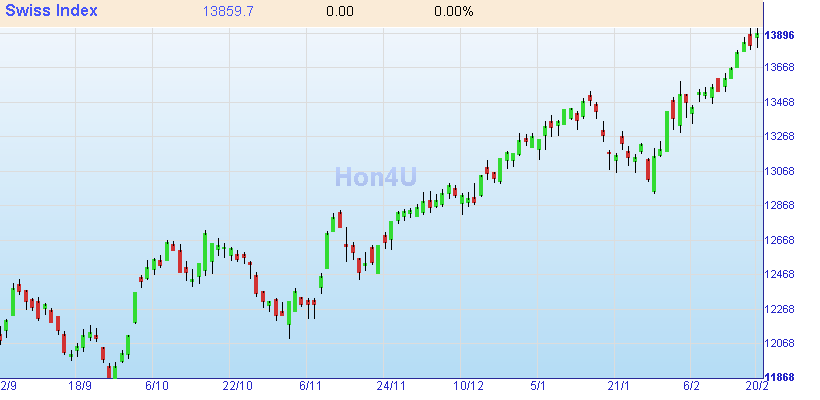
Task: Select the highlighted 13896 price label
Action: point(779,35)
